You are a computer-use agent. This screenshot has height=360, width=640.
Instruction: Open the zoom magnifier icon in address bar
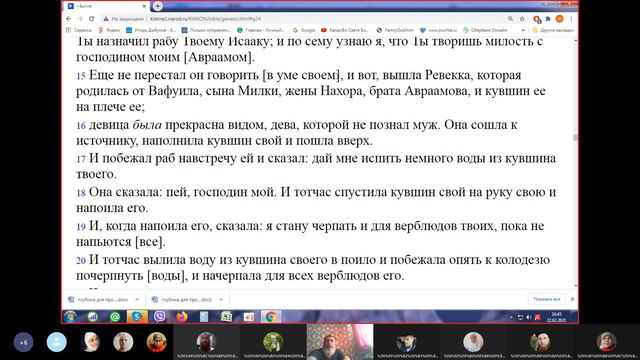[x=511, y=19]
